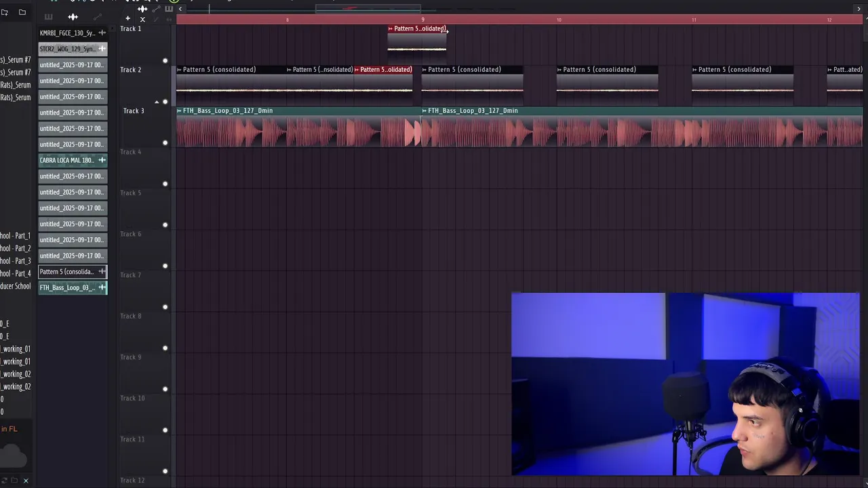Screen dimensions: 868x488
Task: Click waveform icon on KMRBI_FGCE_130 picker item
Action: (102, 33)
